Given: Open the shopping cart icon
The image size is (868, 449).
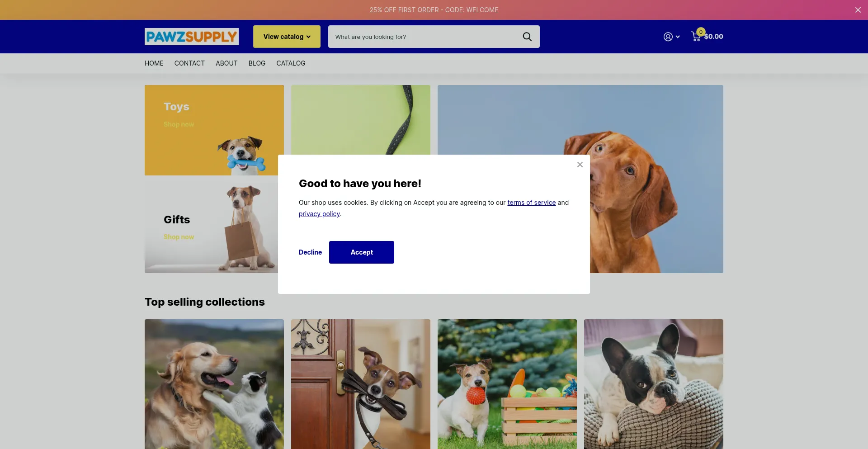Looking at the screenshot, I should pos(696,37).
